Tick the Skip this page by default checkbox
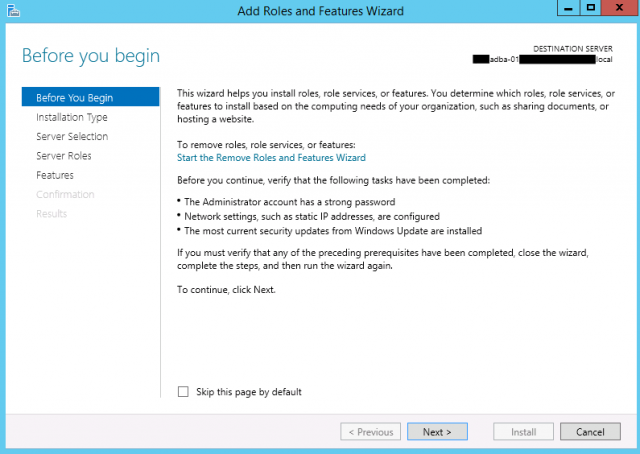The image size is (640, 454). coord(183,392)
